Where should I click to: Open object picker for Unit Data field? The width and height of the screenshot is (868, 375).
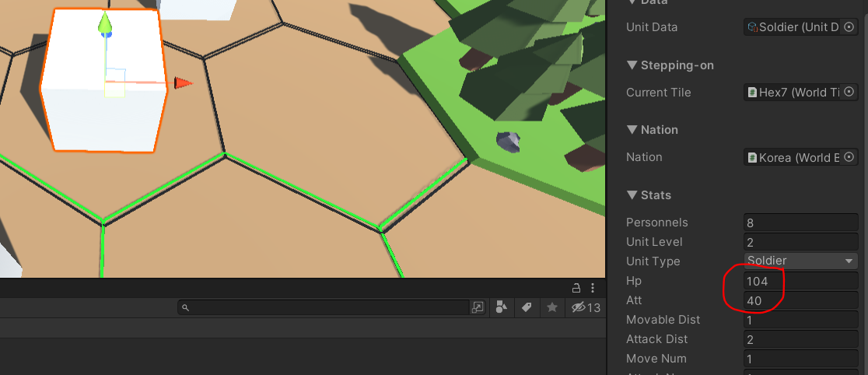(849, 26)
